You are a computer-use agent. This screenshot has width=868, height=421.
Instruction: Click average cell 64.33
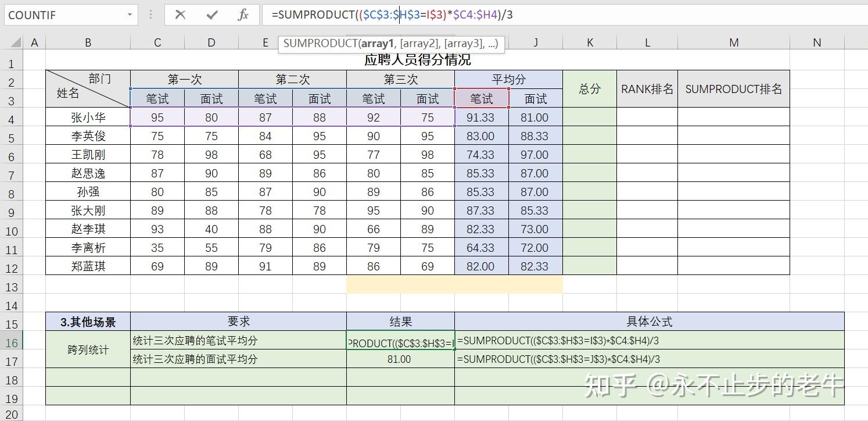tap(481, 248)
